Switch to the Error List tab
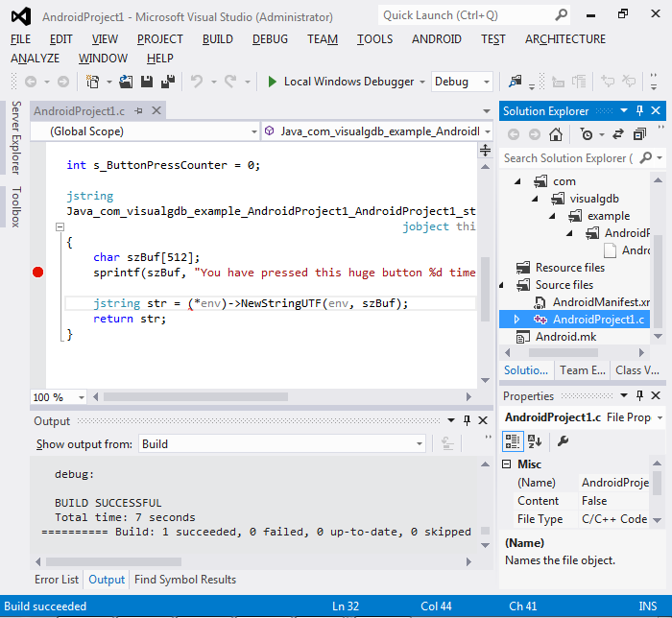The width and height of the screenshot is (672, 618). click(x=57, y=580)
